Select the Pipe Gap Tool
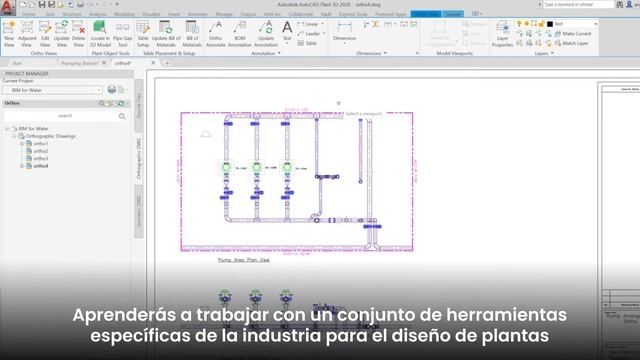The image size is (640, 360). (122, 34)
